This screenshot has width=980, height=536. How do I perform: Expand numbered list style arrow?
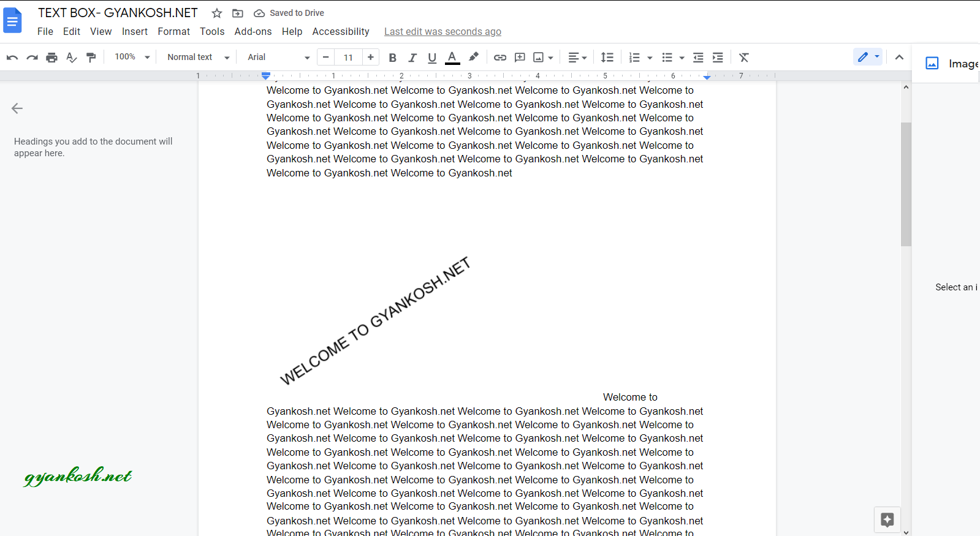click(650, 58)
